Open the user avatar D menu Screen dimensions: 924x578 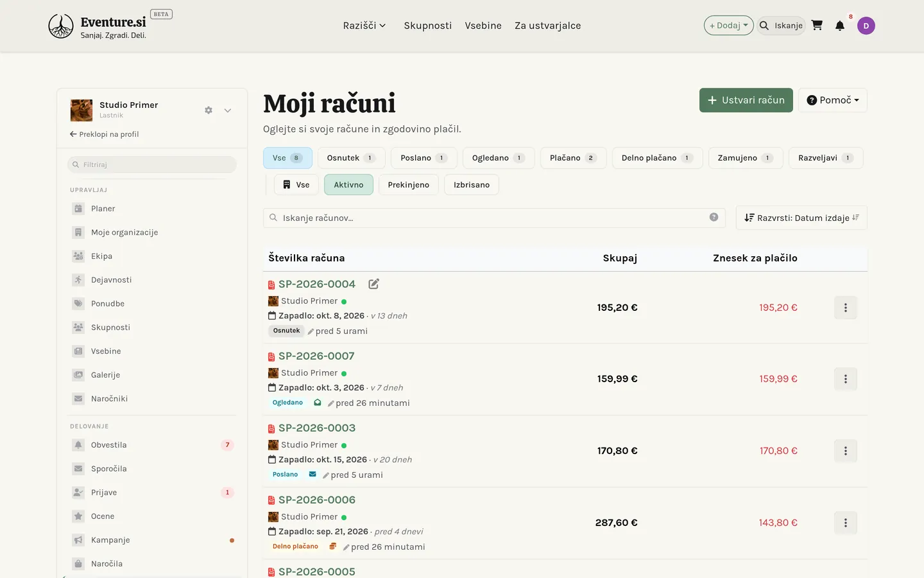(866, 26)
